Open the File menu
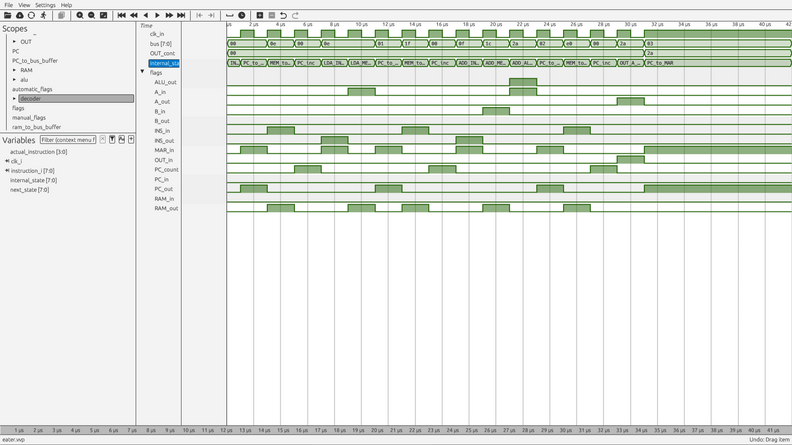 pos(9,5)
